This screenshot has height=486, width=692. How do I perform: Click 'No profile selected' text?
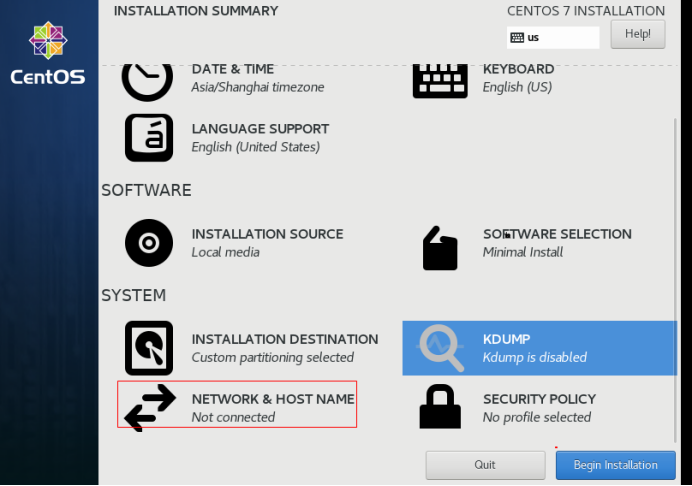click(537, 417)
